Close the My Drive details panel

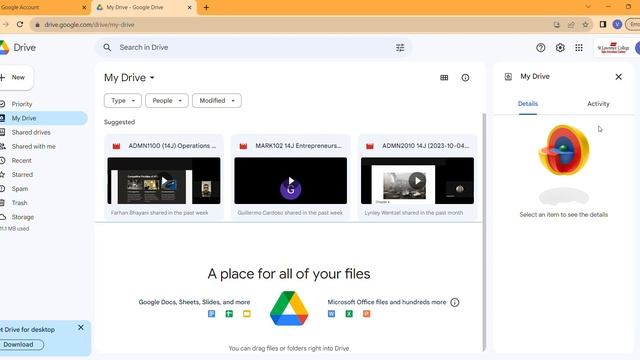point(618,77)
